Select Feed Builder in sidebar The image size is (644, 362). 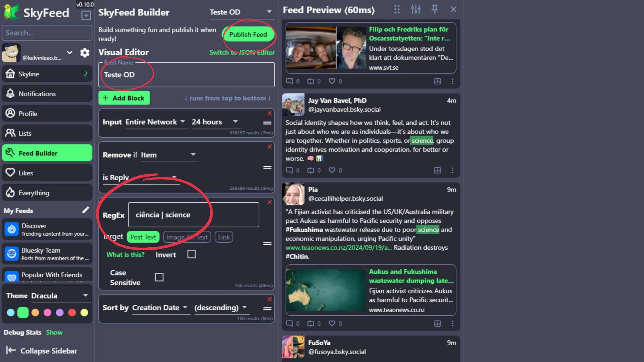click(47, 153)
